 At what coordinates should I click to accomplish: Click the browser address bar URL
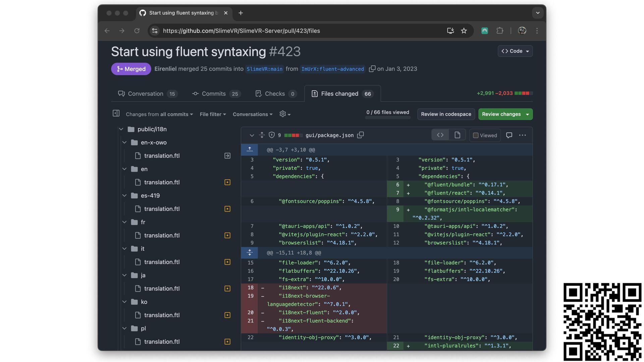point(241,31)
